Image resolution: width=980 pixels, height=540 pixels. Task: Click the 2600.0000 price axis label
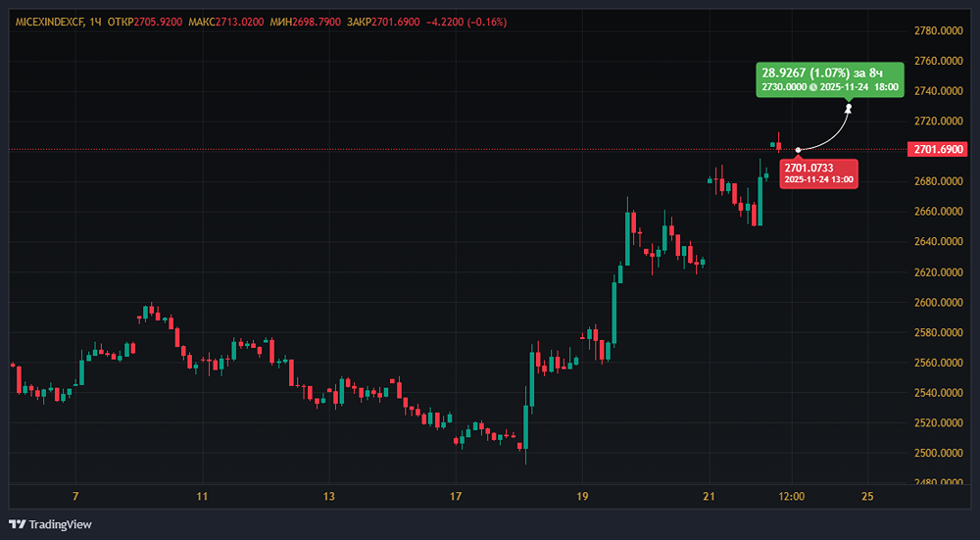(938, 302)
